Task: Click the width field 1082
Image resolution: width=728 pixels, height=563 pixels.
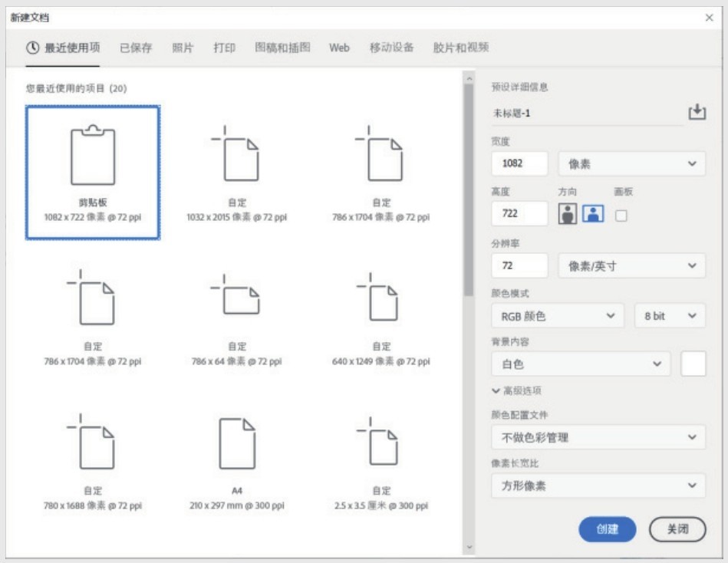Action: (519, 163)
